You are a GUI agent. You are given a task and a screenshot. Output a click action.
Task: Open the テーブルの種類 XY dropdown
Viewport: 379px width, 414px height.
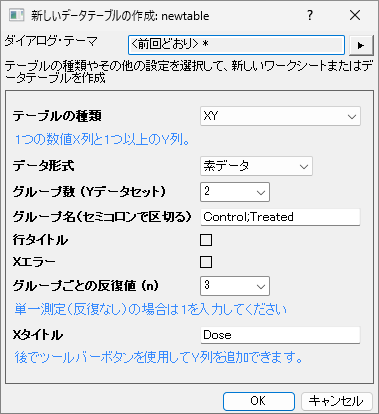click(x=280, y=116)
